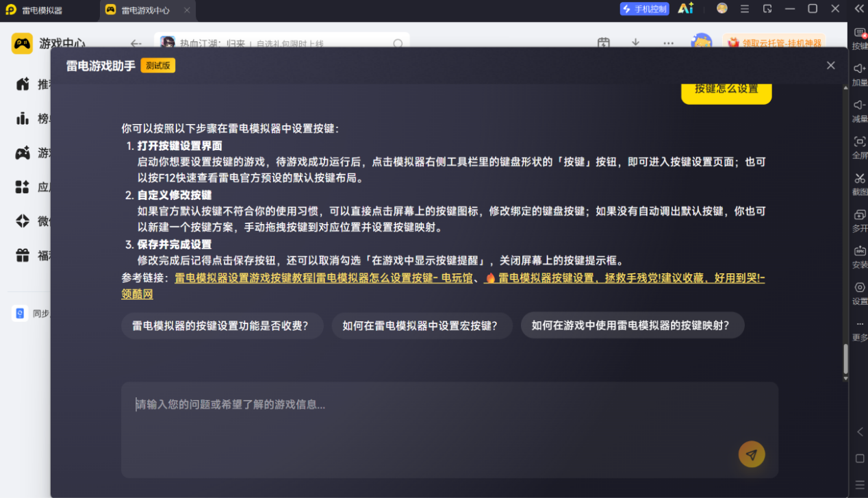Send the message with the paper-plane button
The image size is (868, 498).
click(751, 453)
